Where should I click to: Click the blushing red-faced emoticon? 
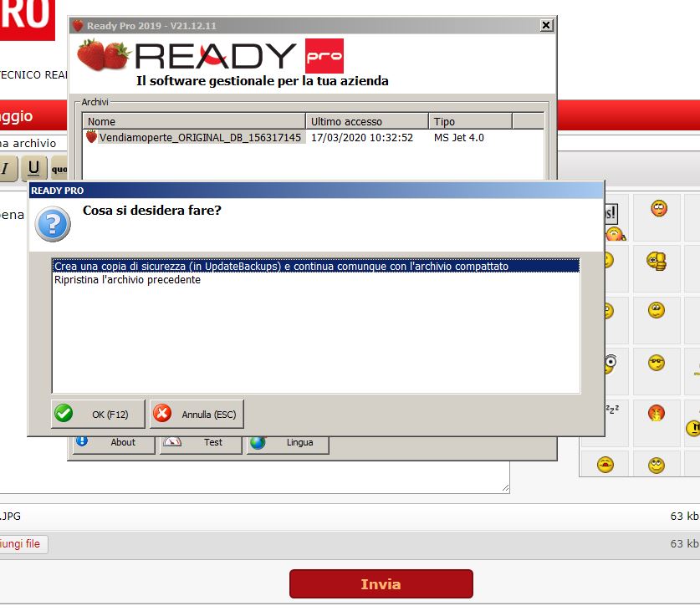(658, 208)
